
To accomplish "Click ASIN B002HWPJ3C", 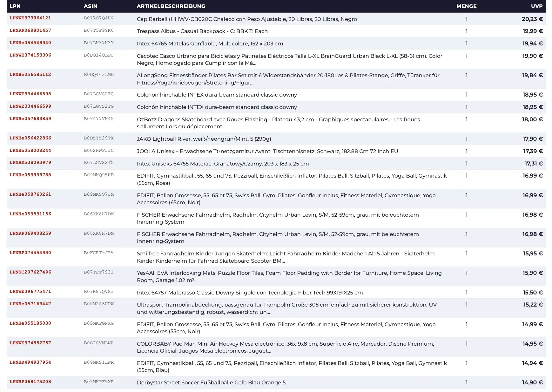I will 99,151.
